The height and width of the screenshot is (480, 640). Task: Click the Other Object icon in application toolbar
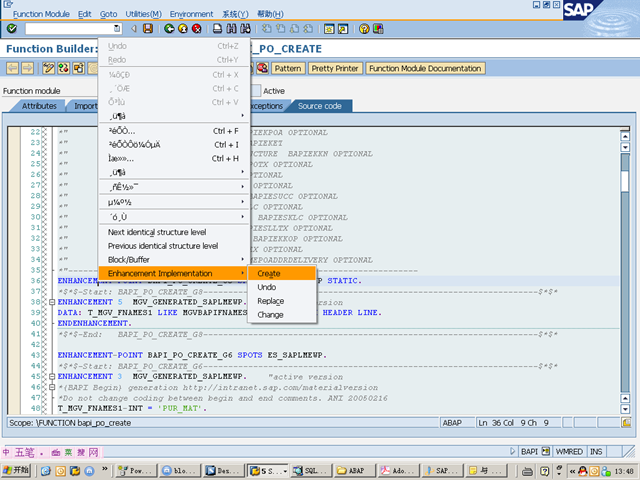click(78, 68)
